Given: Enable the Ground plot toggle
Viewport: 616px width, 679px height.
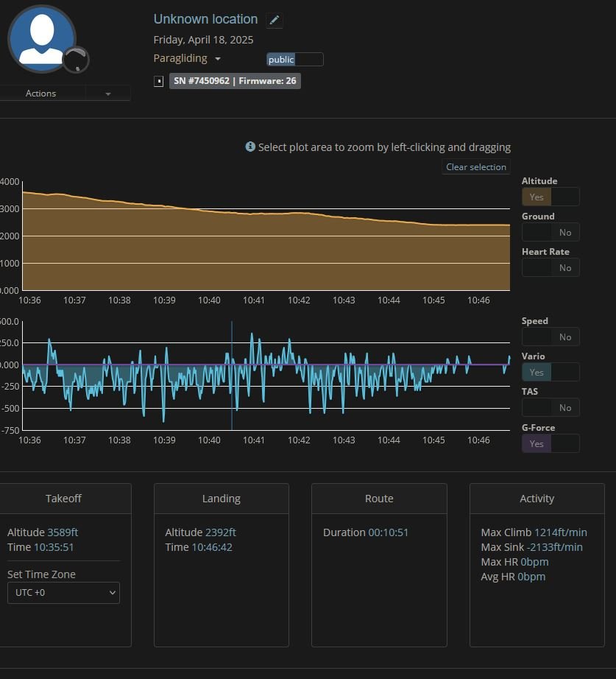Looking at the screenshot, I should 550,232.
